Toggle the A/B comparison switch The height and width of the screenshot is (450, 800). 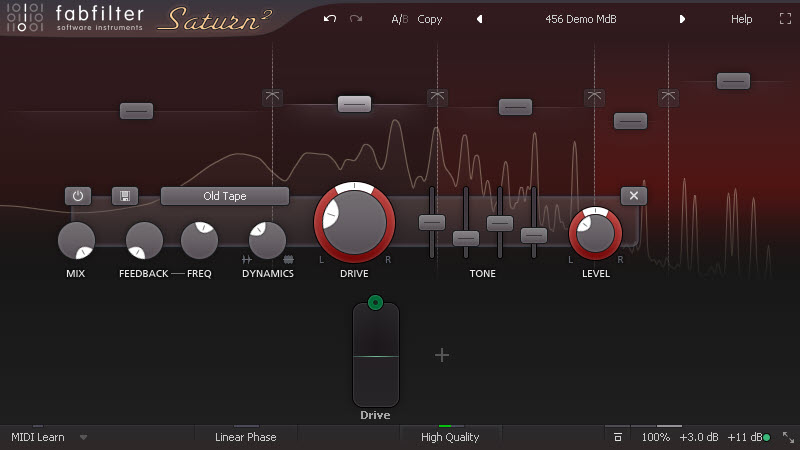click(x=399, y=19)
